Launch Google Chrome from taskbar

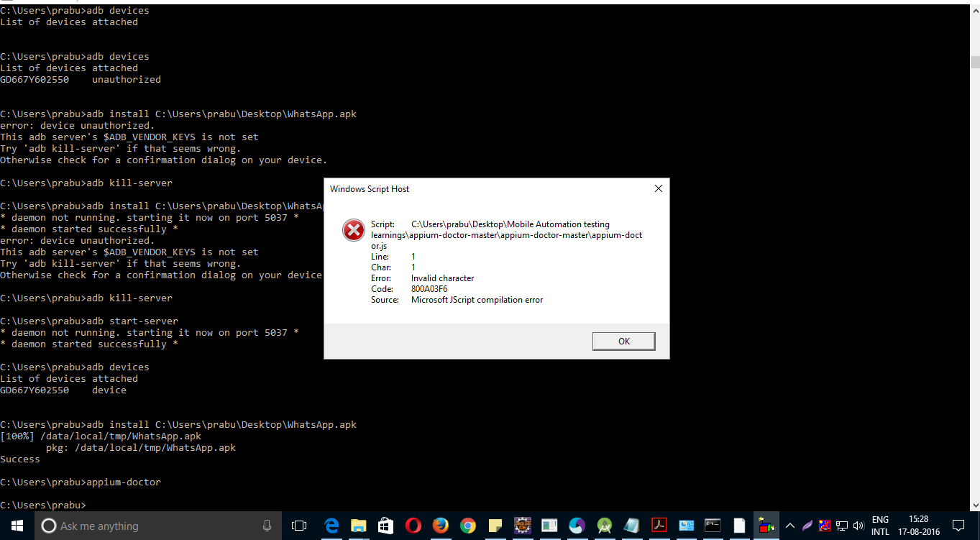click(467, 526)
